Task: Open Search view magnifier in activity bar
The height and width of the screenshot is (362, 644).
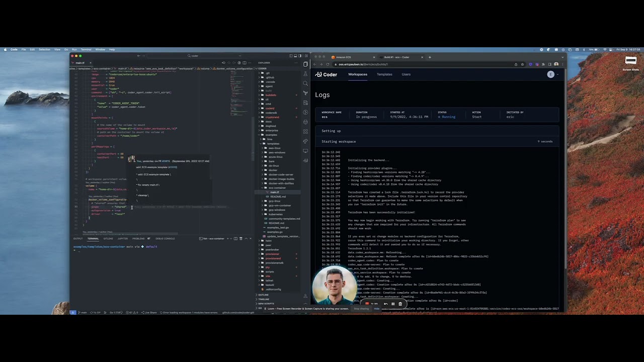Action: click(305, 83)
